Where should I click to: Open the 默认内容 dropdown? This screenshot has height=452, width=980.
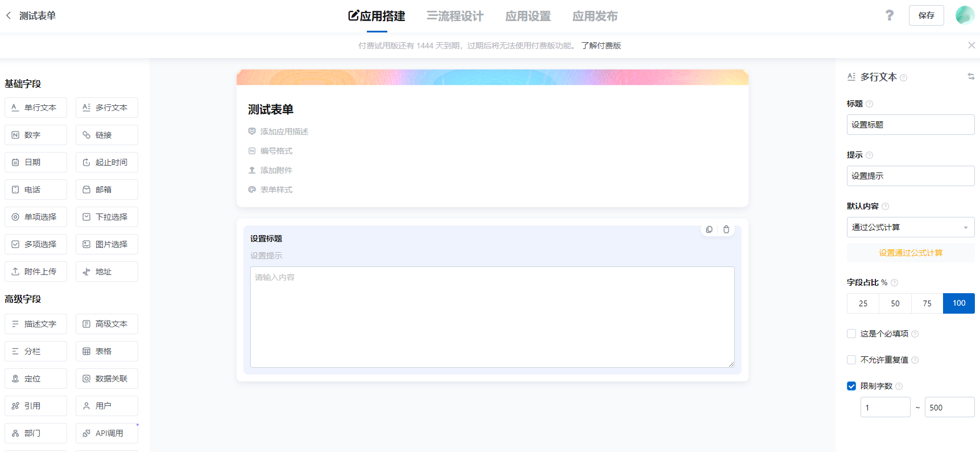910,227
